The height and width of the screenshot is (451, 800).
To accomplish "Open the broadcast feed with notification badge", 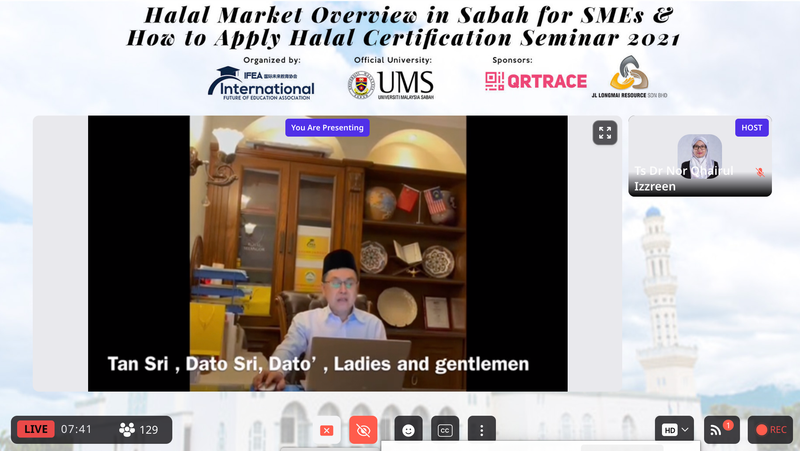I will 720,430.
